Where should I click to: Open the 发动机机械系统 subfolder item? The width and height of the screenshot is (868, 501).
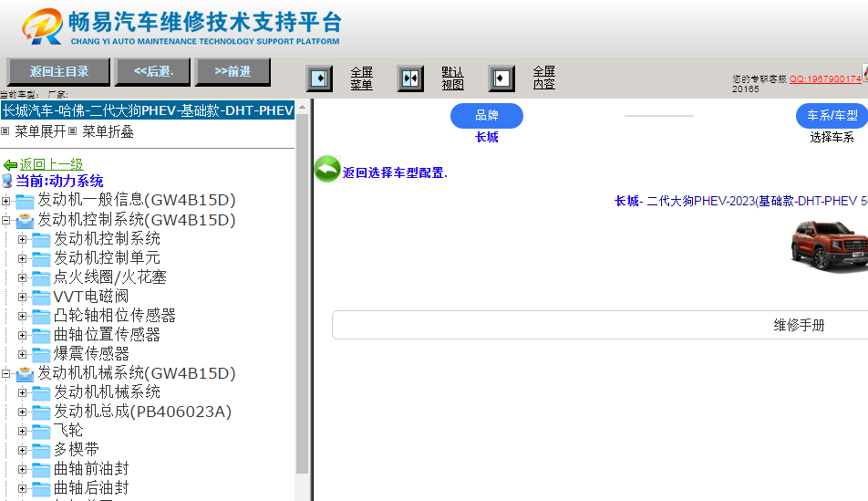107,392
